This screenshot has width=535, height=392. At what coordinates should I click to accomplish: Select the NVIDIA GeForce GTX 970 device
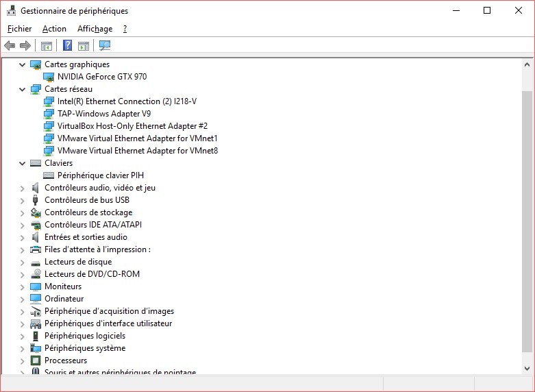(101, 77)
